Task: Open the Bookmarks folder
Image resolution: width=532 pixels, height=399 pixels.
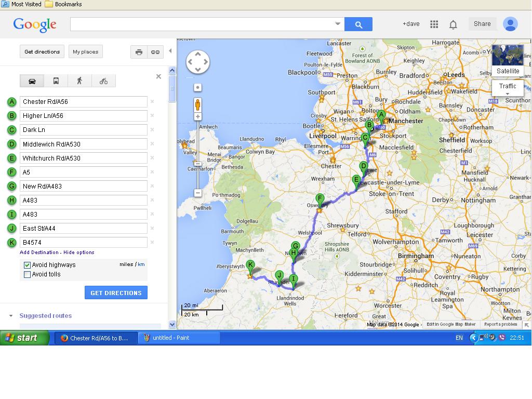Action: (64, 4)
